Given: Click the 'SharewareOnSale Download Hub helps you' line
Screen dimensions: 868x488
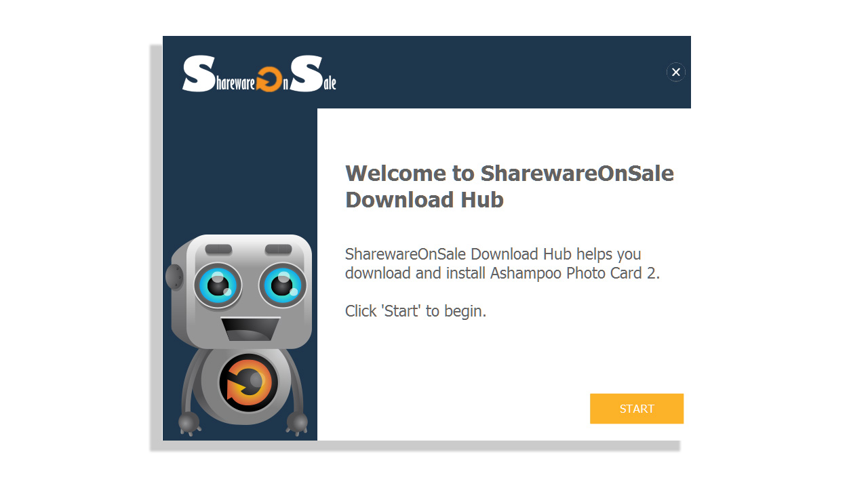Looking at the screenshot, I should [x=493, y=254].
